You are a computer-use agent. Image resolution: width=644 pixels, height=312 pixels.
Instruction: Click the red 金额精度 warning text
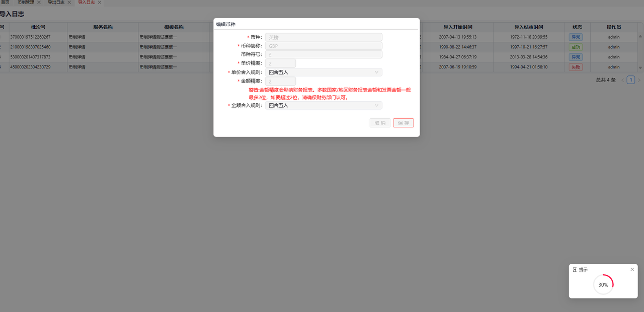tap(330, 94)
